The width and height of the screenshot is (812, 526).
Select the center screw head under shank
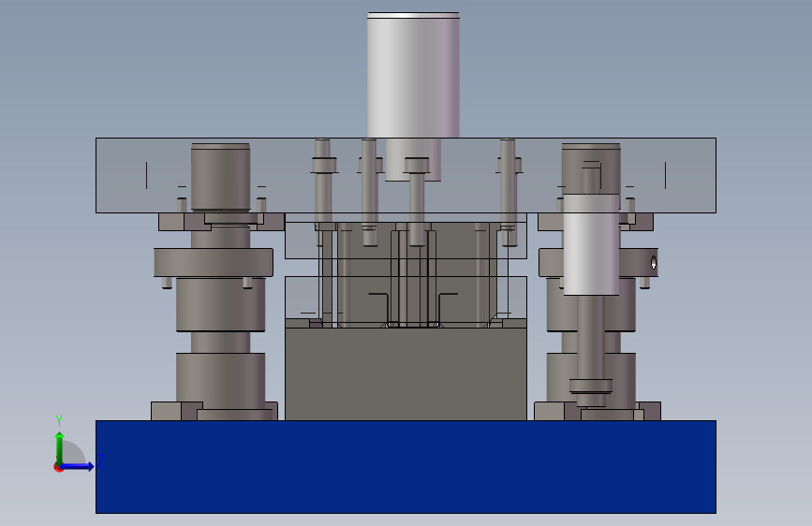click(x=417, y=165)
